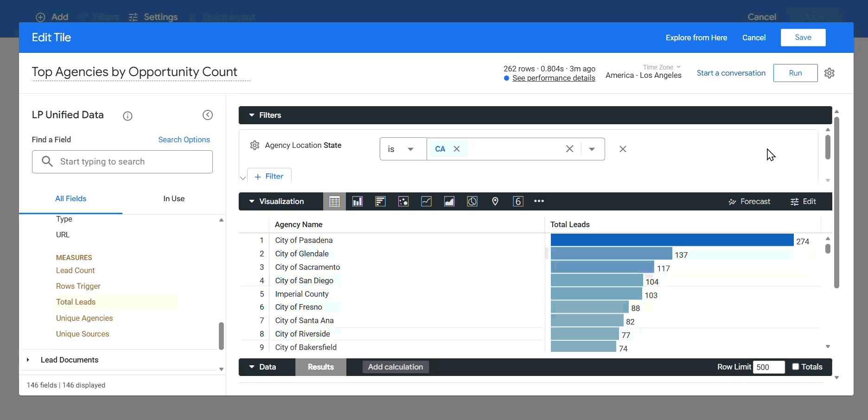Open the Time Zone dropdown
Viewport: 868px width, 420px height.
point(662,67)
